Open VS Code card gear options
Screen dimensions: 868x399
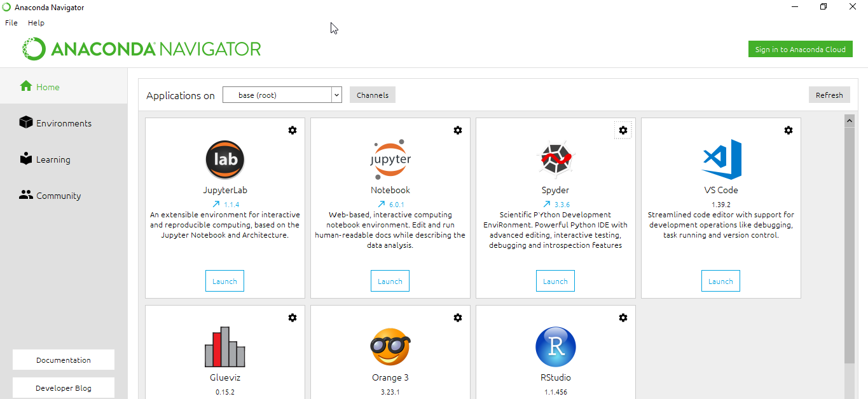point(789,130)
